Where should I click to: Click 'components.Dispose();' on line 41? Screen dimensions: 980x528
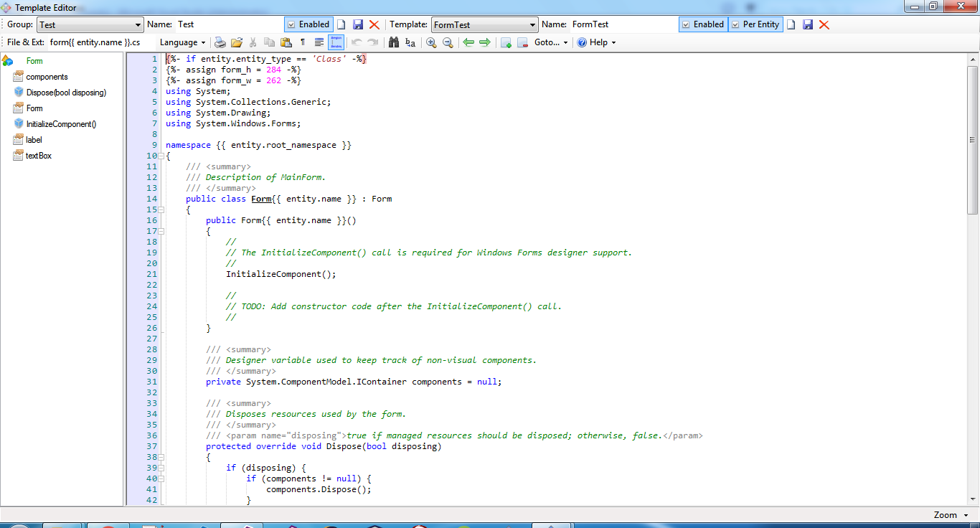(x=319, y=489)
